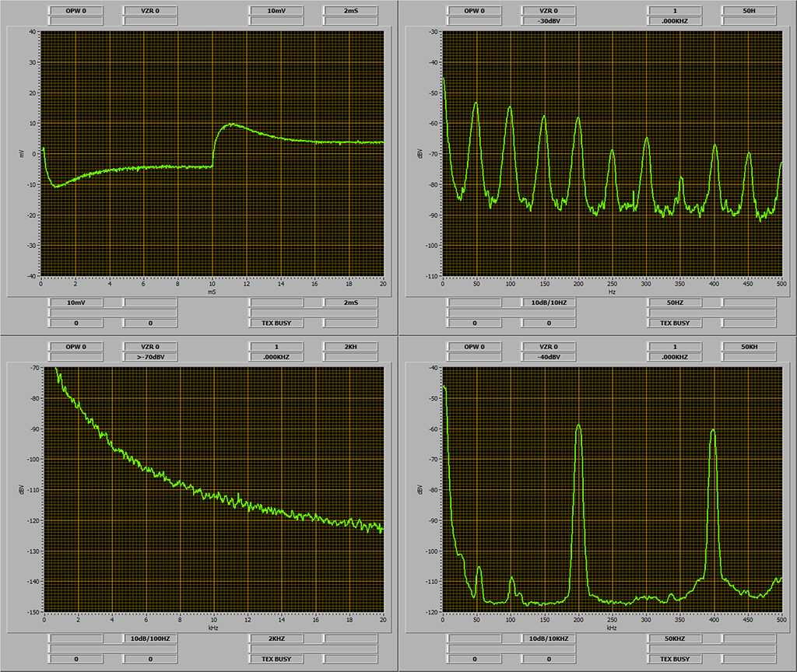
Task: Click the 50H span field in top-right panel
Action: (748, 11)
